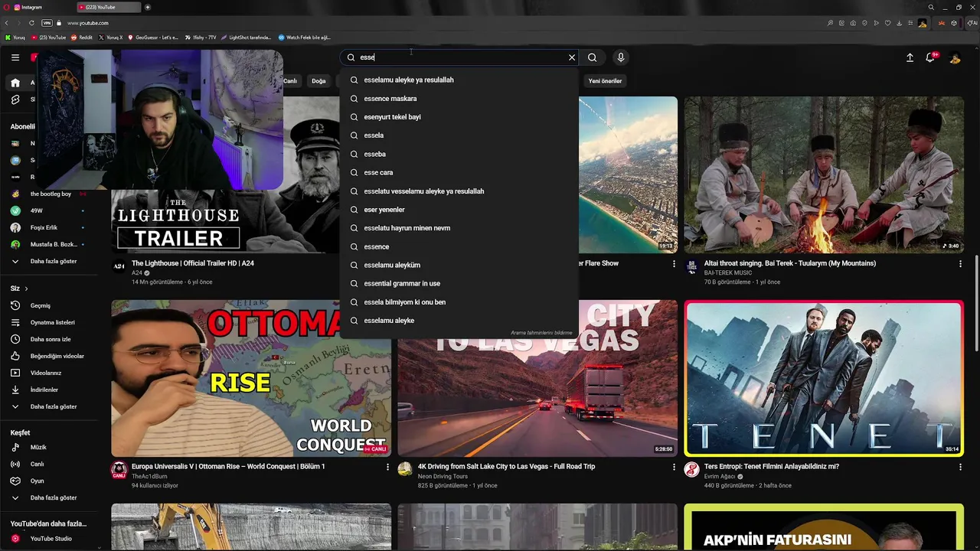
Task: Start voice search with the microphone
Action: click(x=621, y=57)
